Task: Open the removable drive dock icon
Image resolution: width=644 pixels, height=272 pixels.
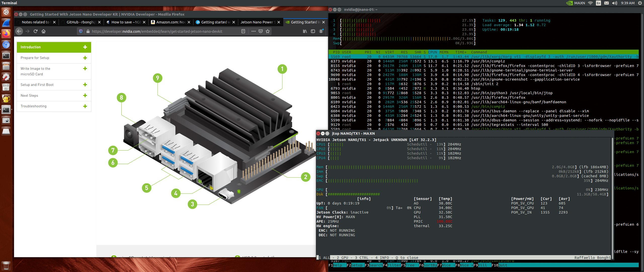Action: (6, 131)
